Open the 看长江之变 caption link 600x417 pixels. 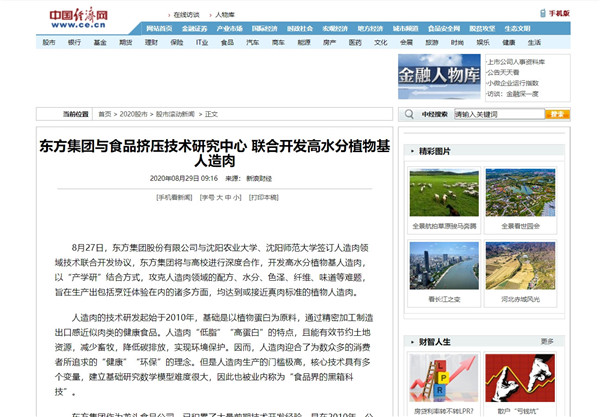pyautogui.click(x=444, y=299)
